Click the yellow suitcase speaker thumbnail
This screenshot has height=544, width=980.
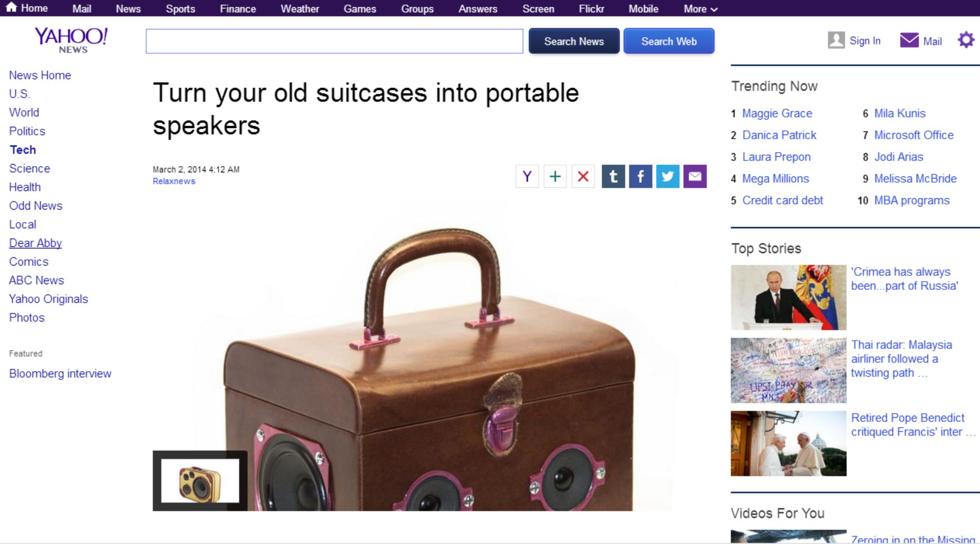[200, 481]
